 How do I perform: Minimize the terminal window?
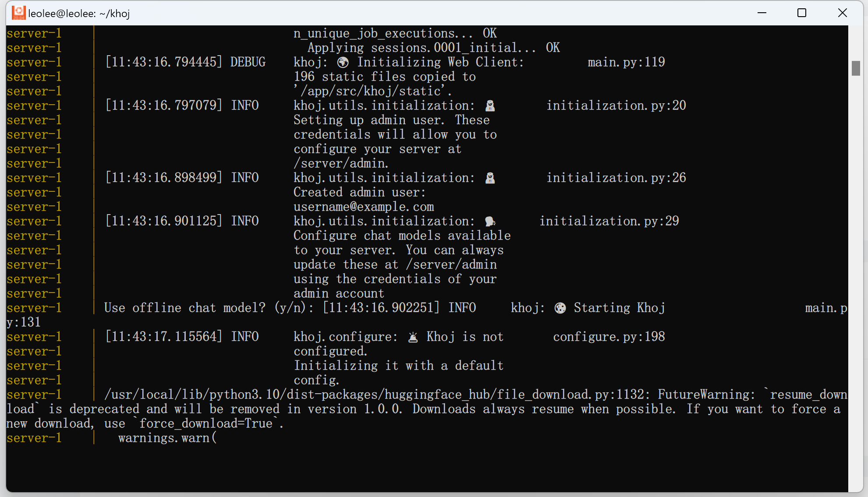(762, 13)
